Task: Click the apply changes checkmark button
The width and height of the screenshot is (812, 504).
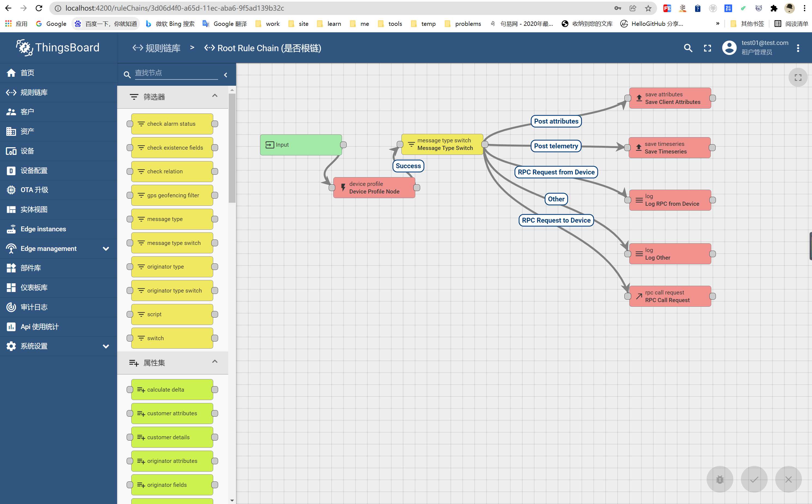Action: [x=754, y=479]
